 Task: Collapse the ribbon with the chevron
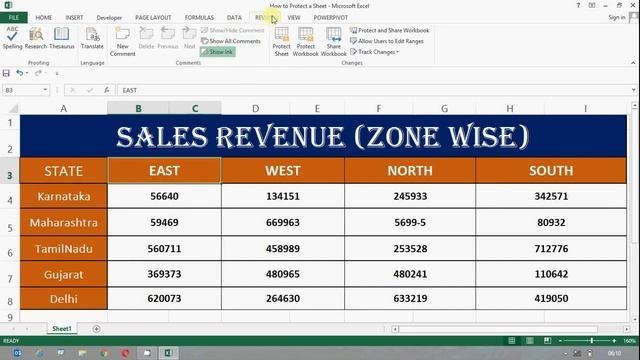tap(633, 63)
